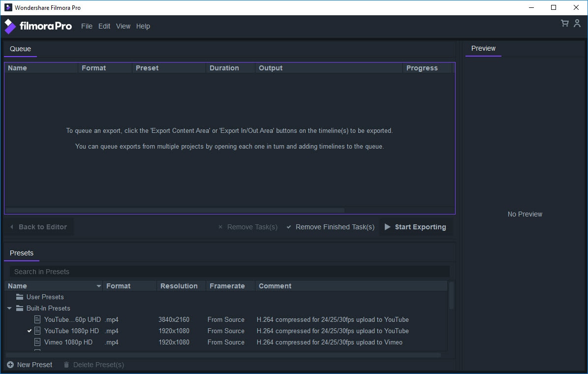Toggle the checkmark beside YouTube 1080p HD
The height and width of the screenshot is (374, 588).
click(x=29, y=331)
